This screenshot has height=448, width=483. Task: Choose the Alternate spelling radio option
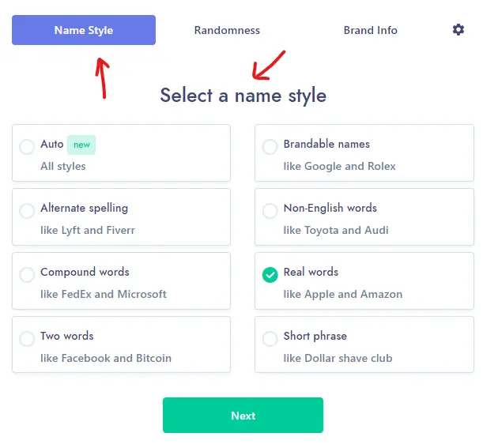pyautogui.click(x=27, y=211)
